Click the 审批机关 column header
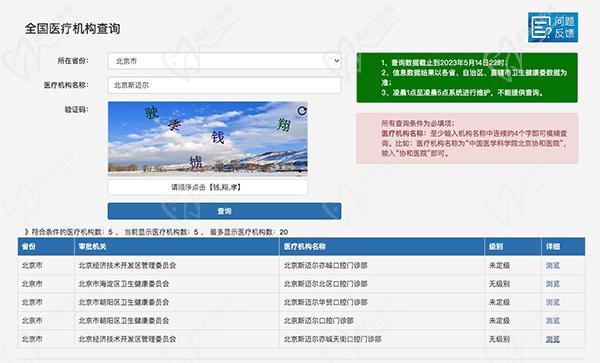 pyautogui.click(x=177, y=247)
